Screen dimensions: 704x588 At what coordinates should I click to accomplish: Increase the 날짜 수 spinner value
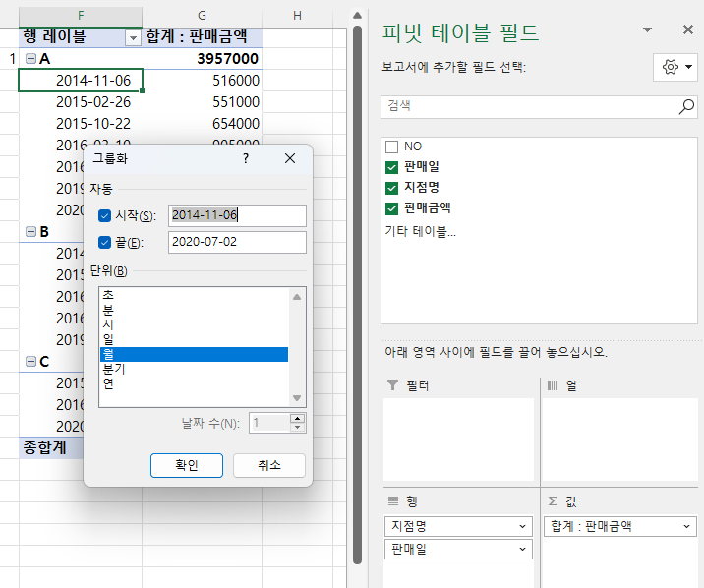point(297,418)
